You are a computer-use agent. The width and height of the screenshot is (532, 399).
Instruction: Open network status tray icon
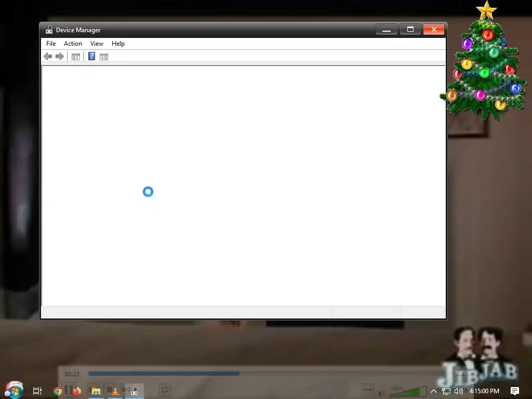[x=446, y=391]
